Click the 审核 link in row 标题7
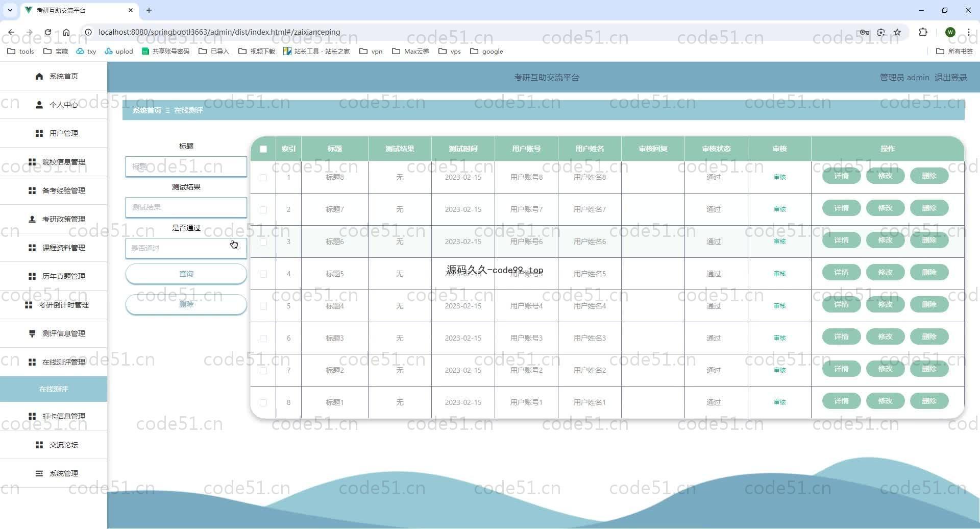The height and width of the screenshot is (529, 980). click(780, 209)
